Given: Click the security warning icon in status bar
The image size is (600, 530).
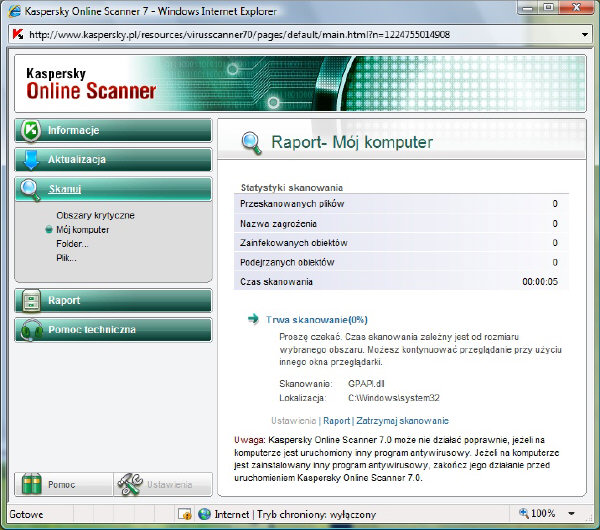Looking at the screenshot, I should 185,514.
